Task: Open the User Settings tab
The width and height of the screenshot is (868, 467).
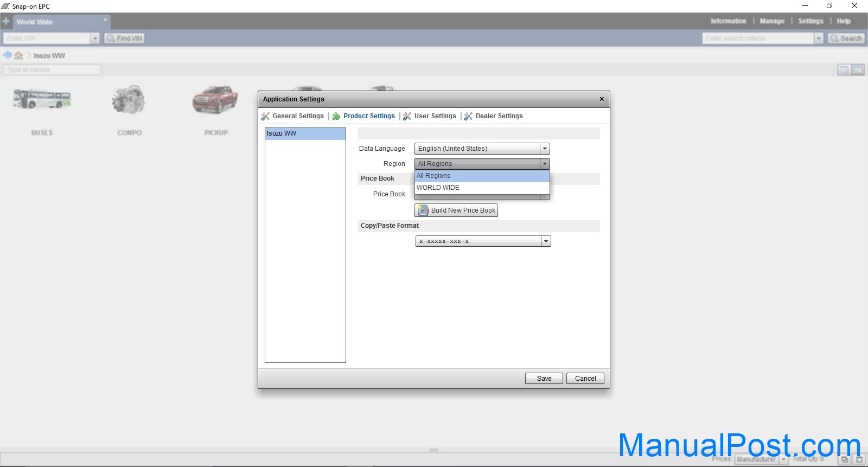Action: 435,116
